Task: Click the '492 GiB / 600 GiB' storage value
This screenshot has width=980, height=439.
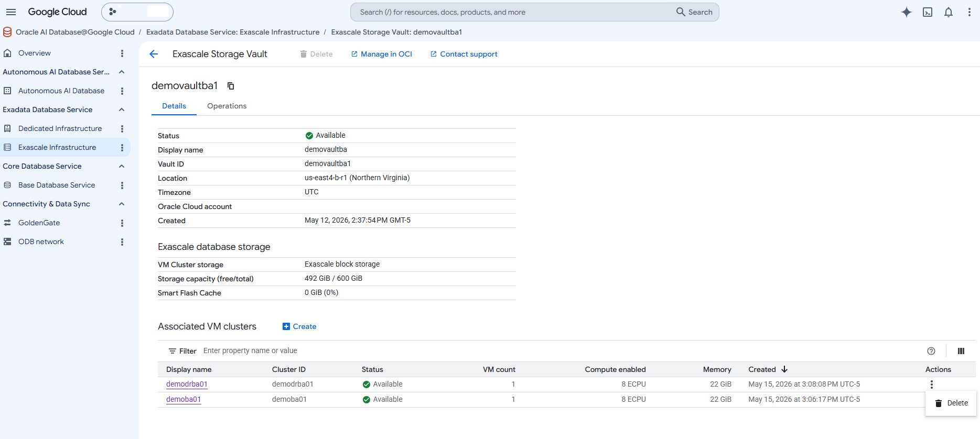Action: click(x=333, y=278)
